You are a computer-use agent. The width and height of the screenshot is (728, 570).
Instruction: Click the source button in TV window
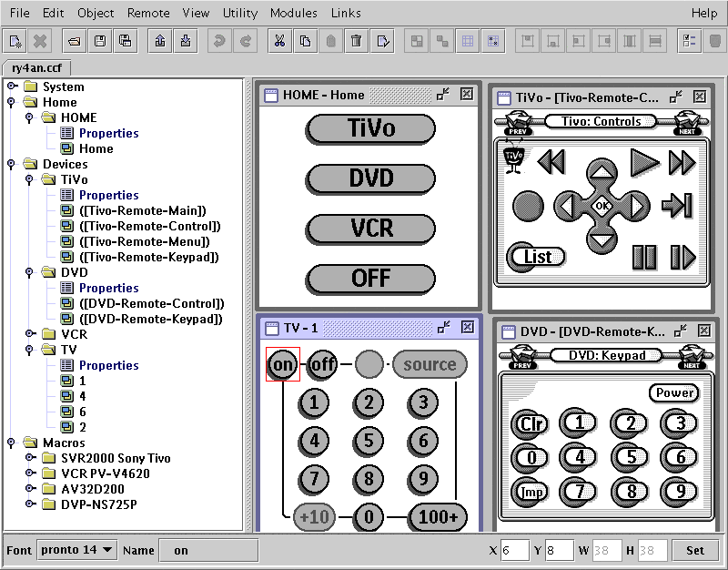click(x=430, y=364)
